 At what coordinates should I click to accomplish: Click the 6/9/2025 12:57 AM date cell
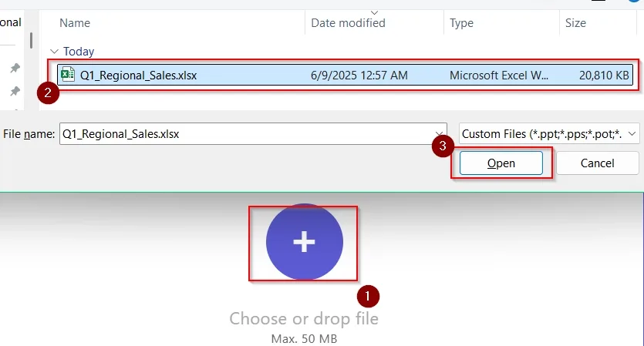(x=359, y=75)
